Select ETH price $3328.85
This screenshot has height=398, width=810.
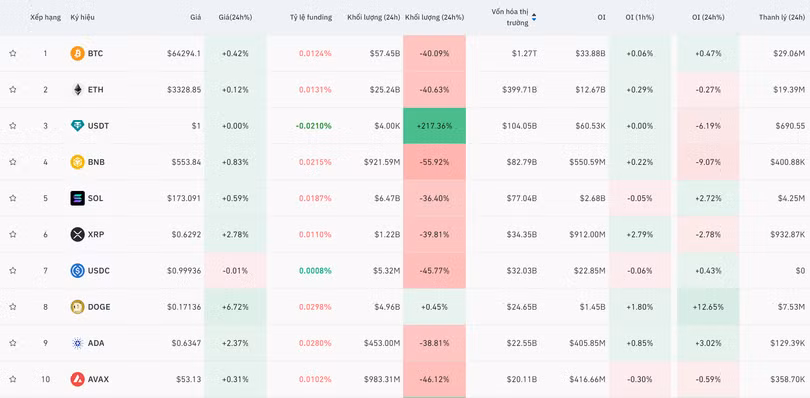184,89
